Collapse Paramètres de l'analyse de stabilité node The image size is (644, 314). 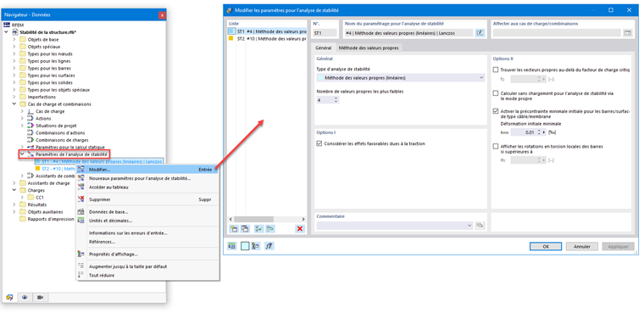coord(22,154)
